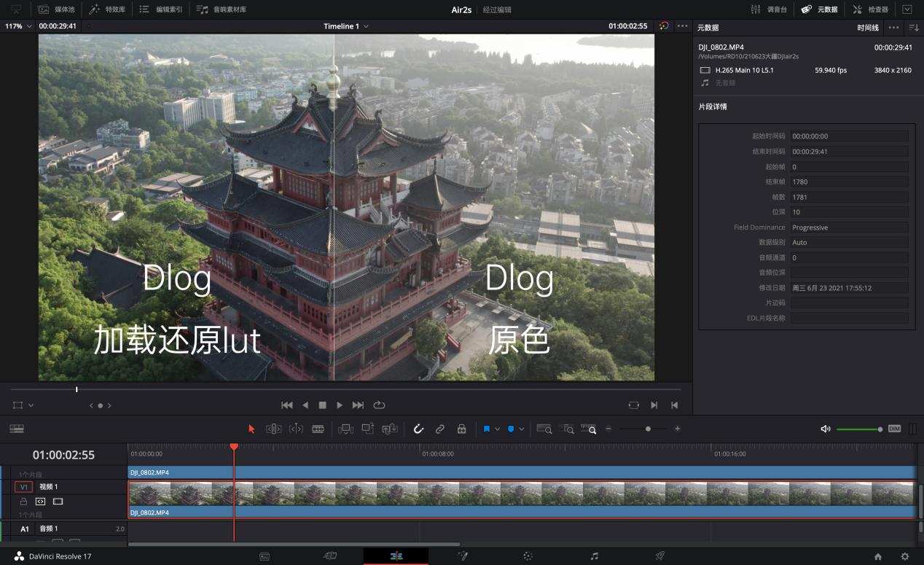
Task: Toggle lock on the 视频 1 track
Action: pos(23,502)
